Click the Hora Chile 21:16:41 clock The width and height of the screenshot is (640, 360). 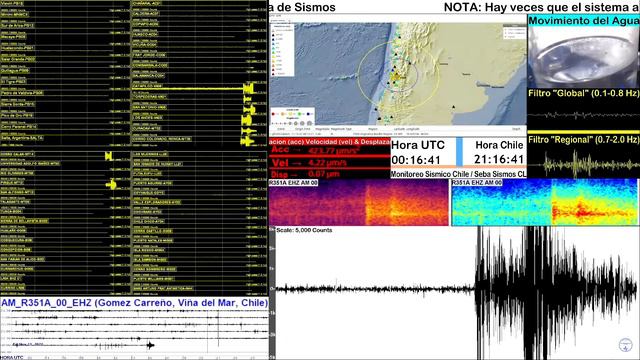coord(499,153)
